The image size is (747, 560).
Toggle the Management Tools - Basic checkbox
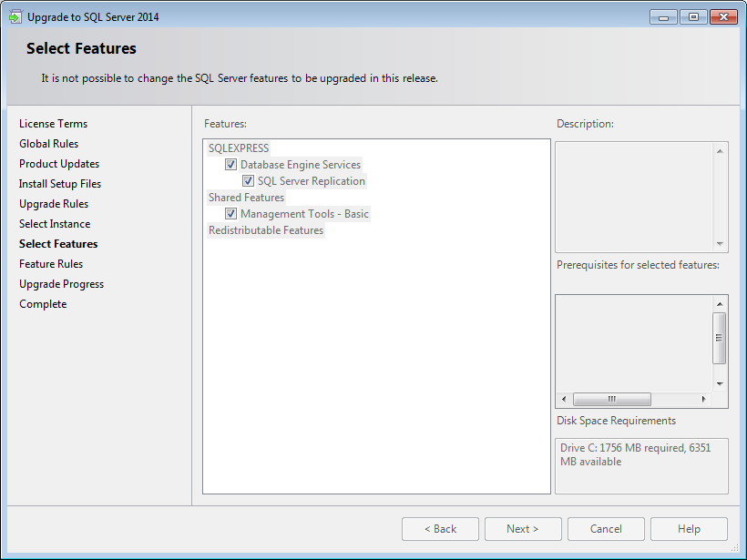point(230,214)
